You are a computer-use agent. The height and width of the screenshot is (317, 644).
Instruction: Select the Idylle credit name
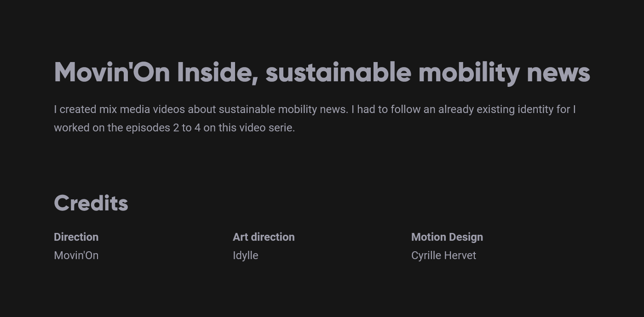[245, 255]
